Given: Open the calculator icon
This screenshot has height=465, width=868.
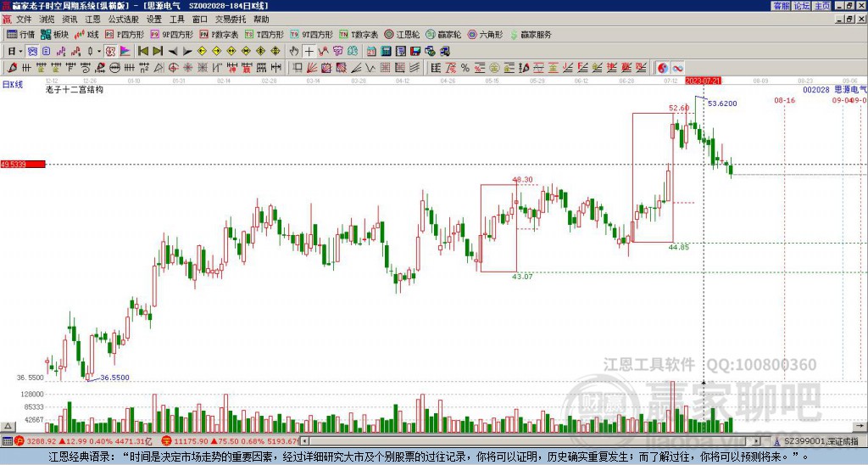Looking at the screenshot, I should pos(386,51).
